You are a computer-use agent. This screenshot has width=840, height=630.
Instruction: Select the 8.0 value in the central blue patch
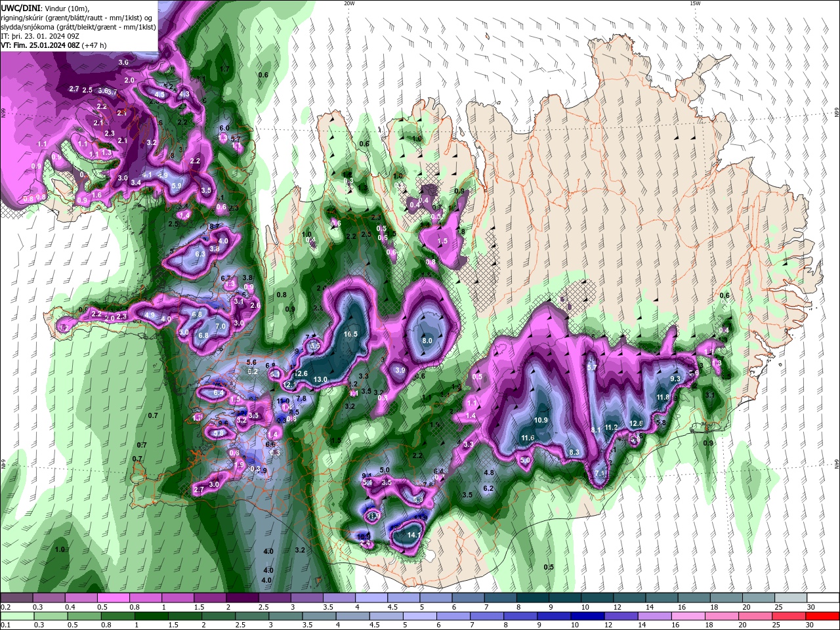pos(427,341)
